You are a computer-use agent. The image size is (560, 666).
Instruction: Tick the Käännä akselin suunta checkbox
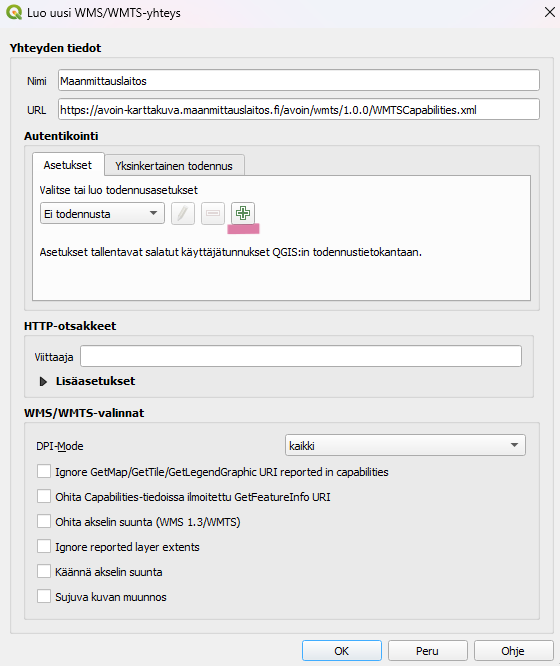pos(44,571)
